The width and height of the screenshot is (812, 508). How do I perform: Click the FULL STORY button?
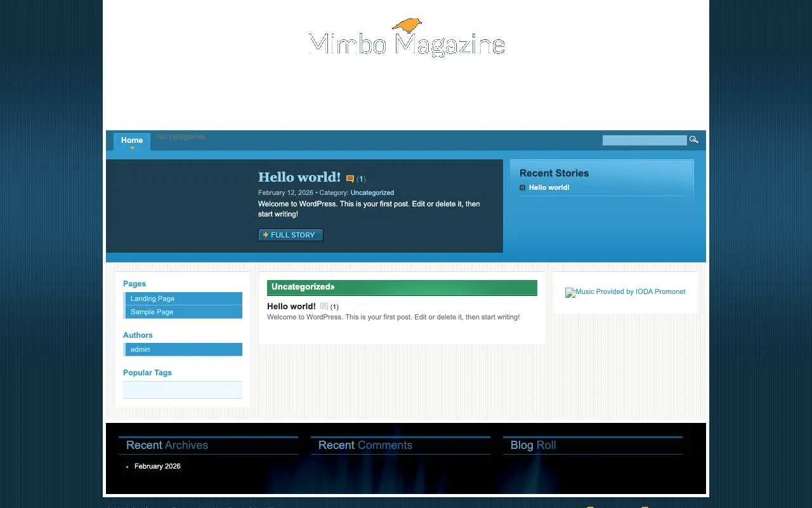point(291,235)
